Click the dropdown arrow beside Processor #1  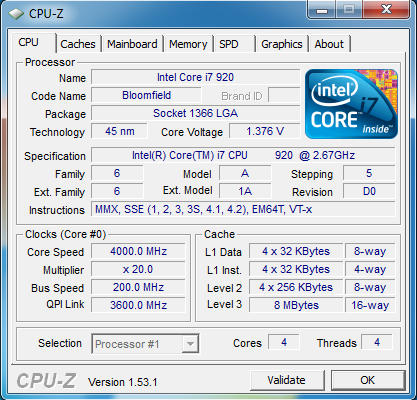(190, 344)
